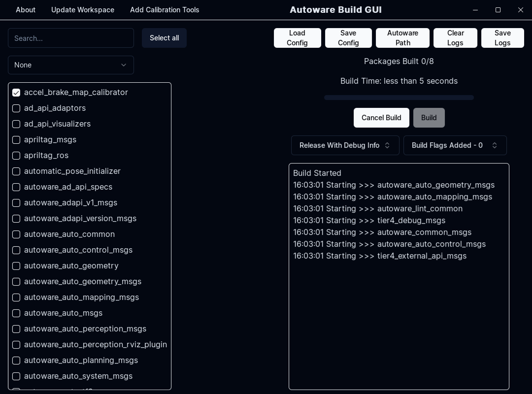
Task: Open Add Calibration Tools
Action: click(165, 10)
